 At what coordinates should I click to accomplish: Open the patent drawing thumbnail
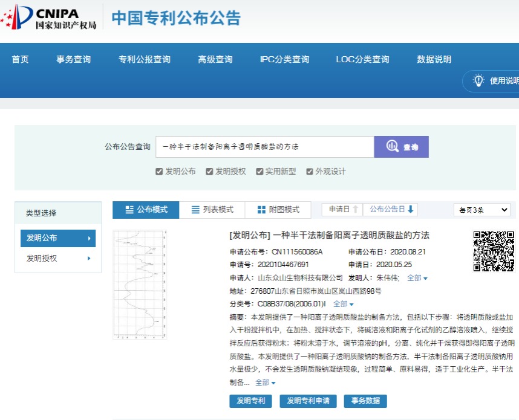[140, 284]
